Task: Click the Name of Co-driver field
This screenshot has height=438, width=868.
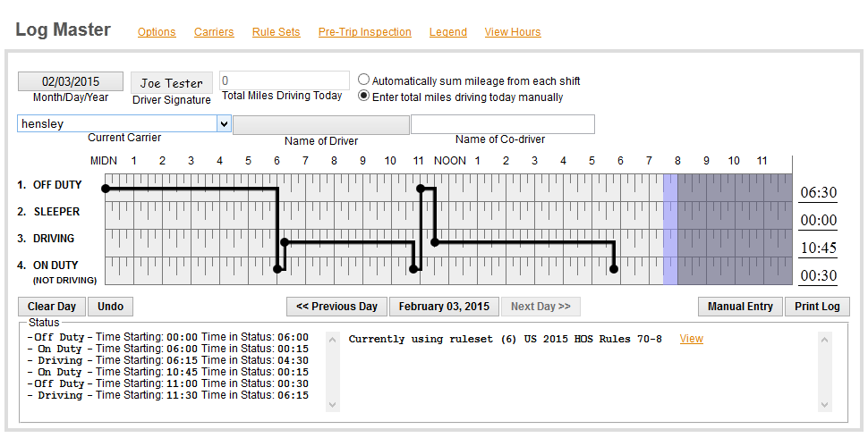Action: pos(503,124)
